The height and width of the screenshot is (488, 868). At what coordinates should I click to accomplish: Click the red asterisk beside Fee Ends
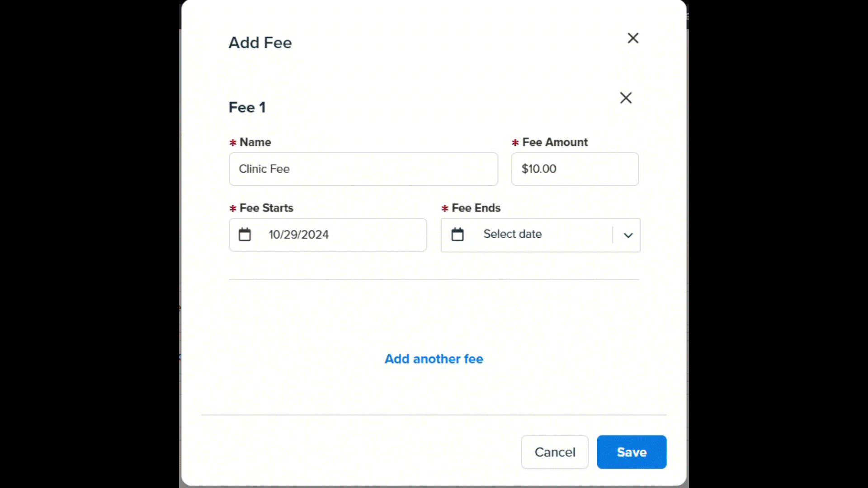pyautogui.click(x=445, y=208)
